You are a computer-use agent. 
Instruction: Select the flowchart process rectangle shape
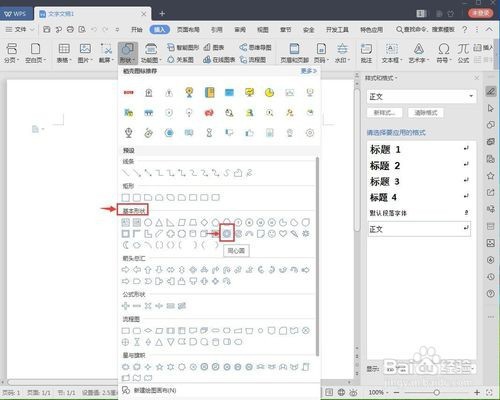[125, 331]
